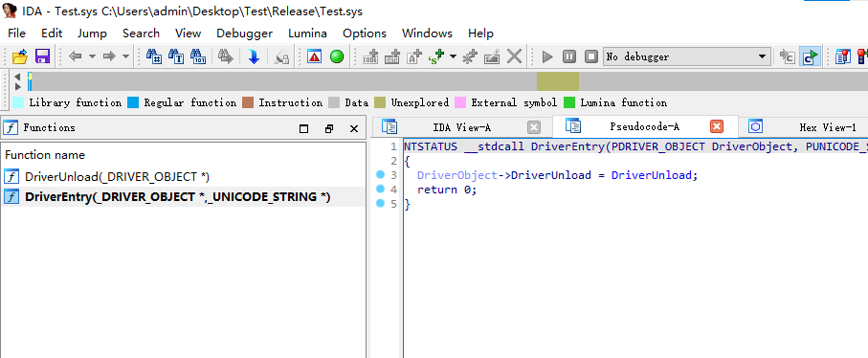Click the grayed search next icon

(225, 56)
